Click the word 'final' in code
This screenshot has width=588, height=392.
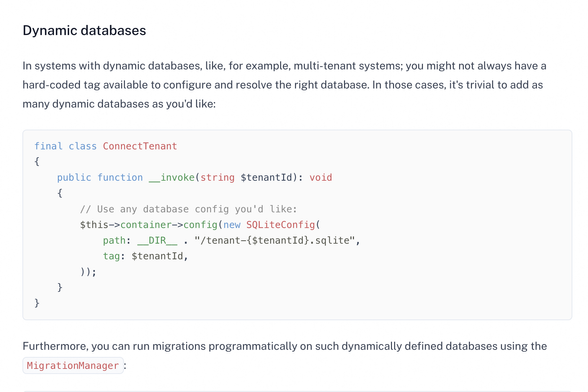(48, 146)
